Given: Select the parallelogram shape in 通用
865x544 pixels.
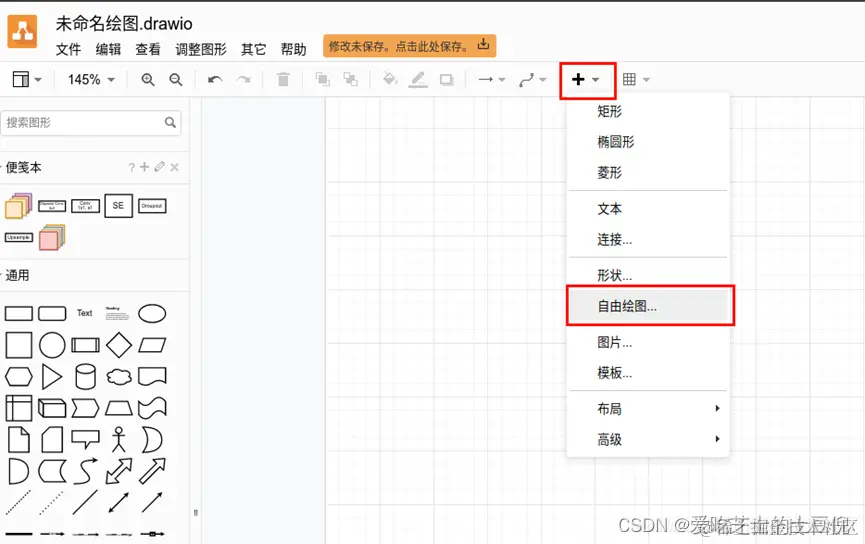Looking at the screenshot, I should [x=152, y=345].
